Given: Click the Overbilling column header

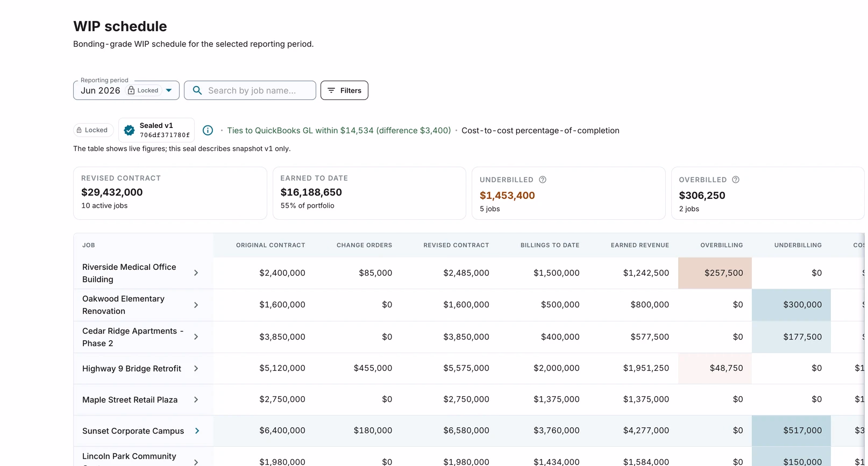Looking at the screenshot, I should point(722,245).
